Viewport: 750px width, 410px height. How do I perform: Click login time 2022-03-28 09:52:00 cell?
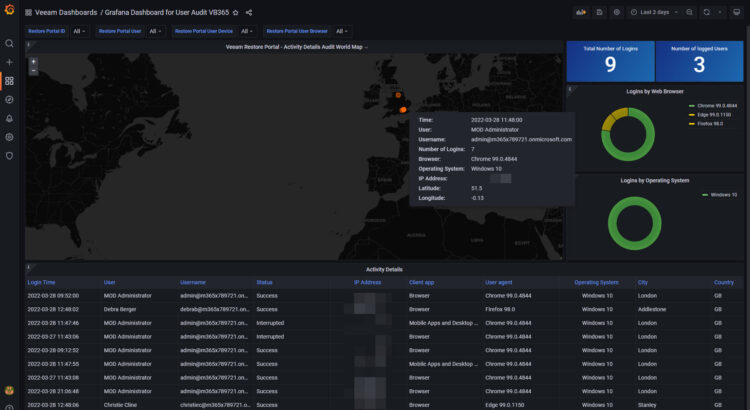coord(53,296)
